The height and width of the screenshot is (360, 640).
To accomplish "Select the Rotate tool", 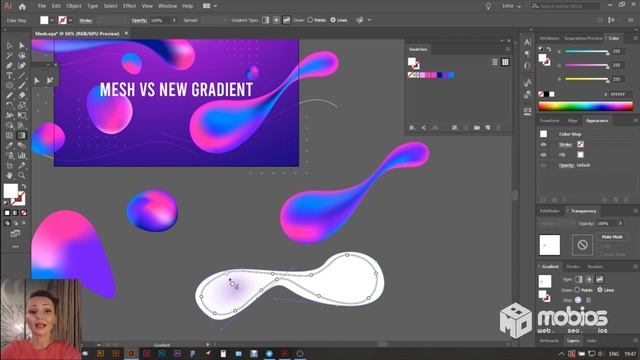I will coord(9,106).
